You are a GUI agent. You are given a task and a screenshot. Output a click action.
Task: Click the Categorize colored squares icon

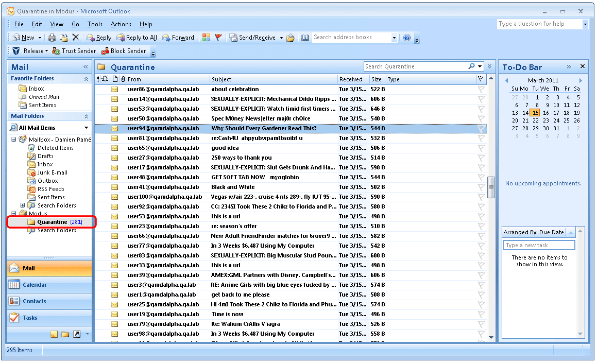tap(206, 37)
